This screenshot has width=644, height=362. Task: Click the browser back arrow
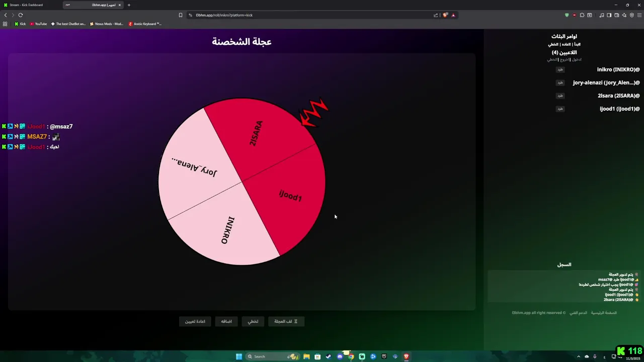pyautogui.click(x=6, y=15)
